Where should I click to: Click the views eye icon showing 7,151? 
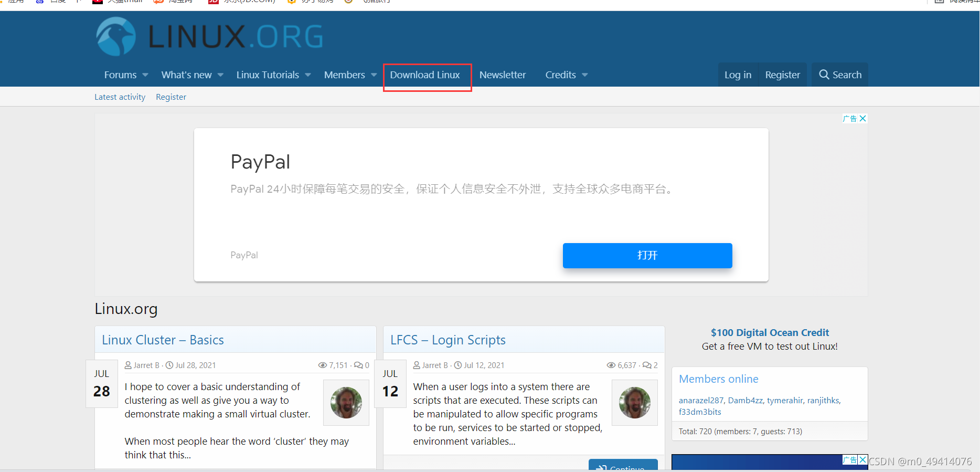point(323,365)
